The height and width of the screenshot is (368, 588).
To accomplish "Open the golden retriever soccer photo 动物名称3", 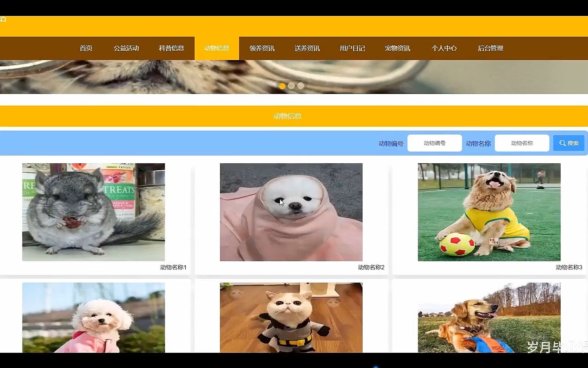I will click(489, 212).
